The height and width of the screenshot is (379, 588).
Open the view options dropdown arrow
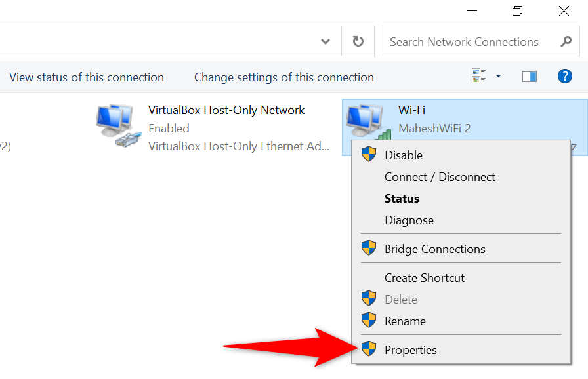click(498, 77)
